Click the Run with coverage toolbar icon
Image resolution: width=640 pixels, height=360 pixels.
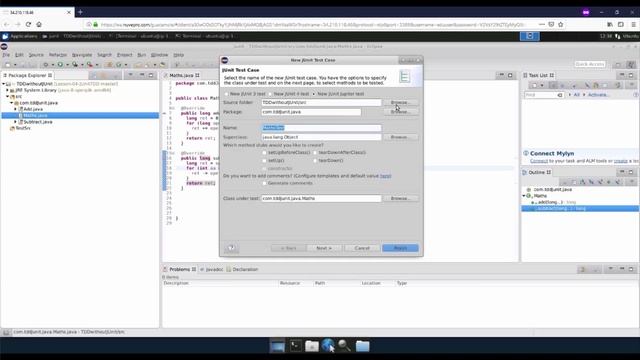tap(75, 64)
